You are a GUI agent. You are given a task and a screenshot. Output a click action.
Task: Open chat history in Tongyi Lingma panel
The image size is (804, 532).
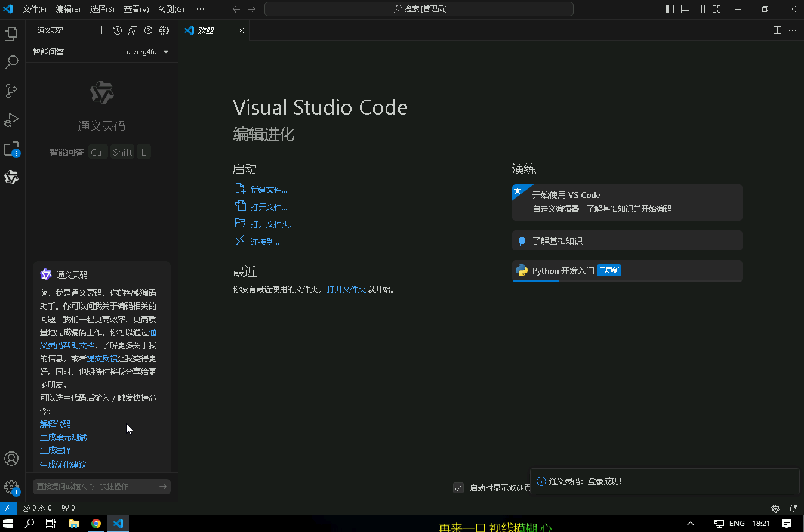pos(118,30)
